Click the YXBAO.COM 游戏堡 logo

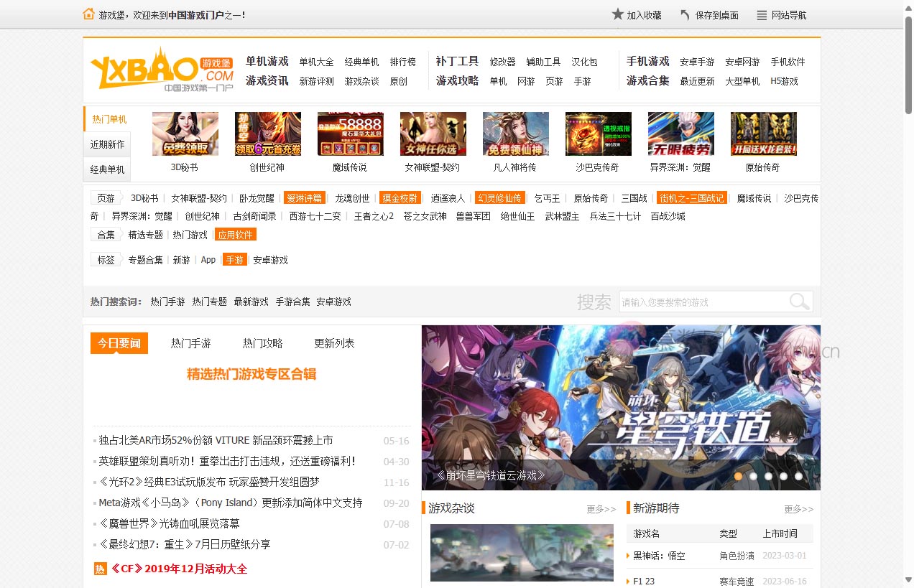coord(161,70)
